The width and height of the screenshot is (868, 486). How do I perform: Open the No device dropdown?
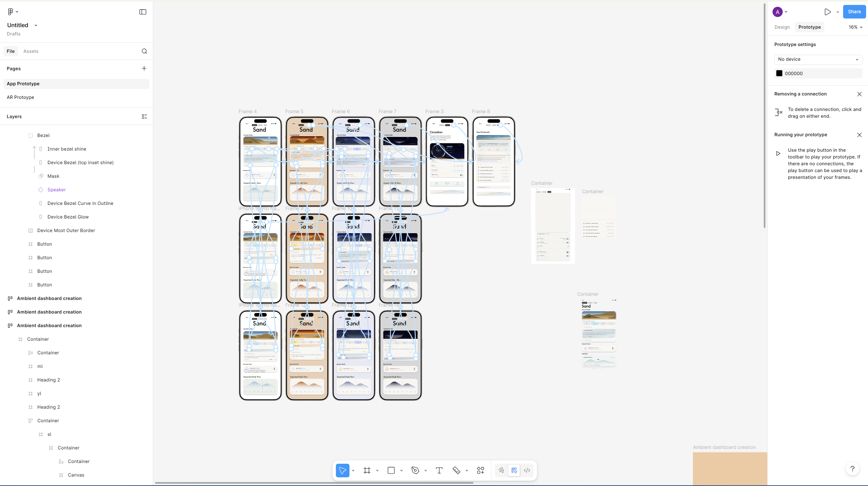point(818,59)
